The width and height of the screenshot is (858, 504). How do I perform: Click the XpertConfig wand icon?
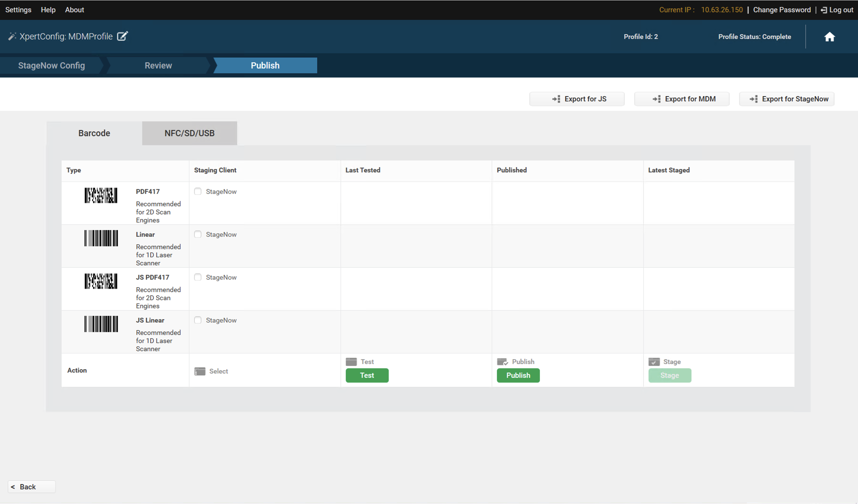[x=12, y=36]
